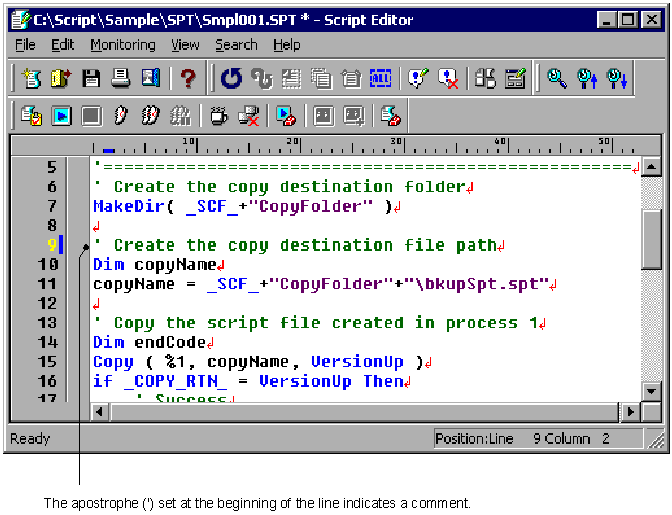Click line number 7 in the margin

pos(51,206)
